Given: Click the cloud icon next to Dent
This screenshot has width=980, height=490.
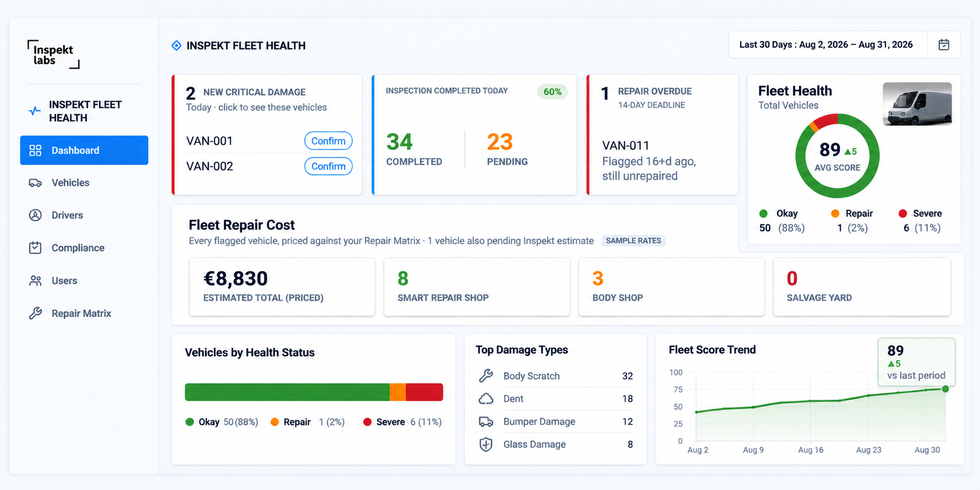Looking at the screenshot, I should point(486,399).
